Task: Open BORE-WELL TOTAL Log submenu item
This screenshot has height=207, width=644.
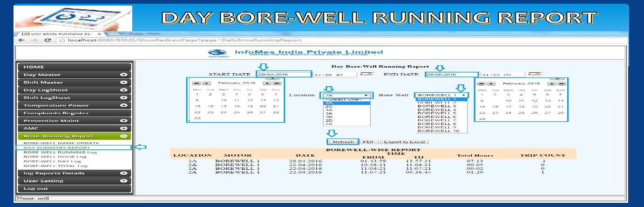Action: [x=55, y=166]
